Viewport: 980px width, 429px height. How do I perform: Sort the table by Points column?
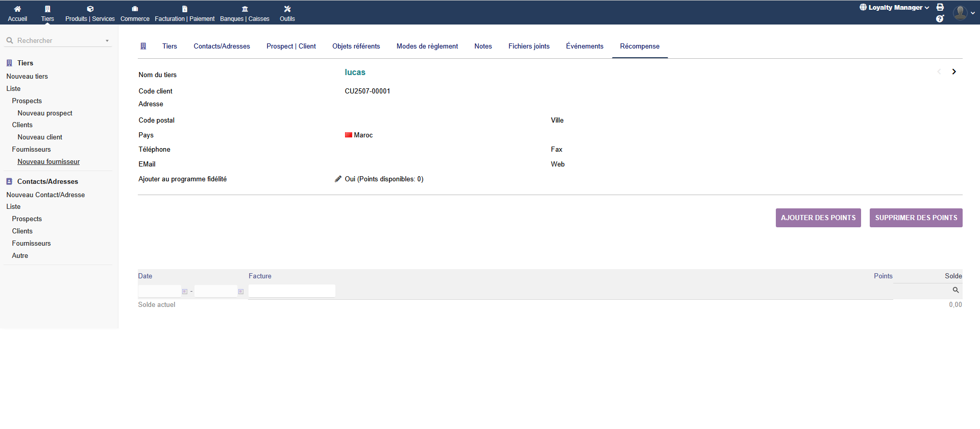tap(883, 276)
